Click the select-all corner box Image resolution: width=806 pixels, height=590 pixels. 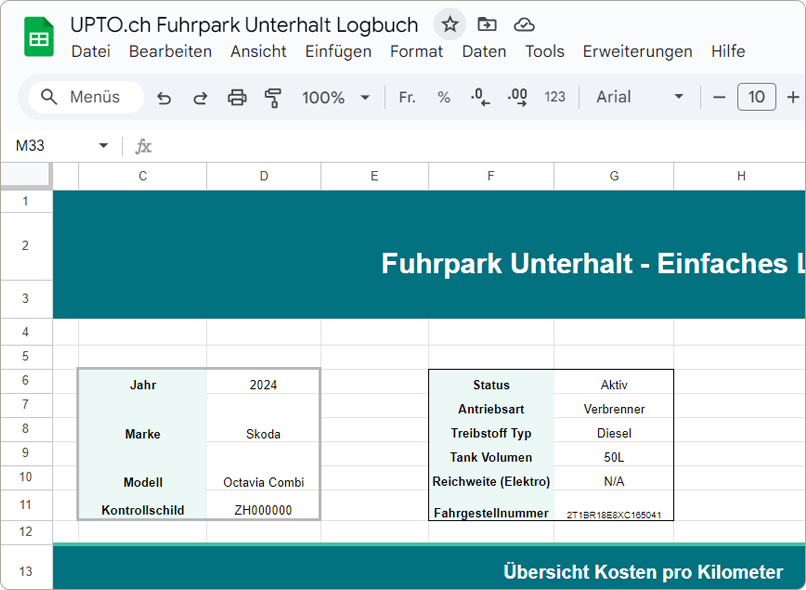coord(26,175)
